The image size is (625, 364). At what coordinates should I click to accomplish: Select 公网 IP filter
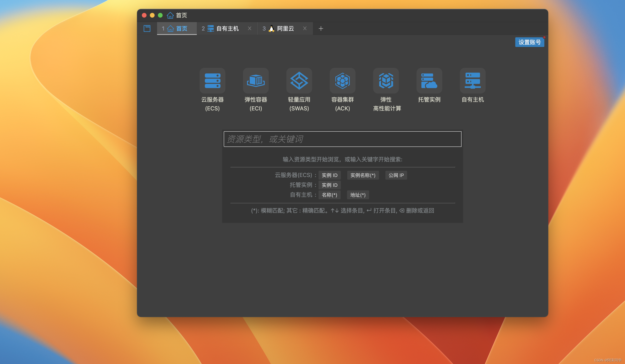tap(396, 175)
